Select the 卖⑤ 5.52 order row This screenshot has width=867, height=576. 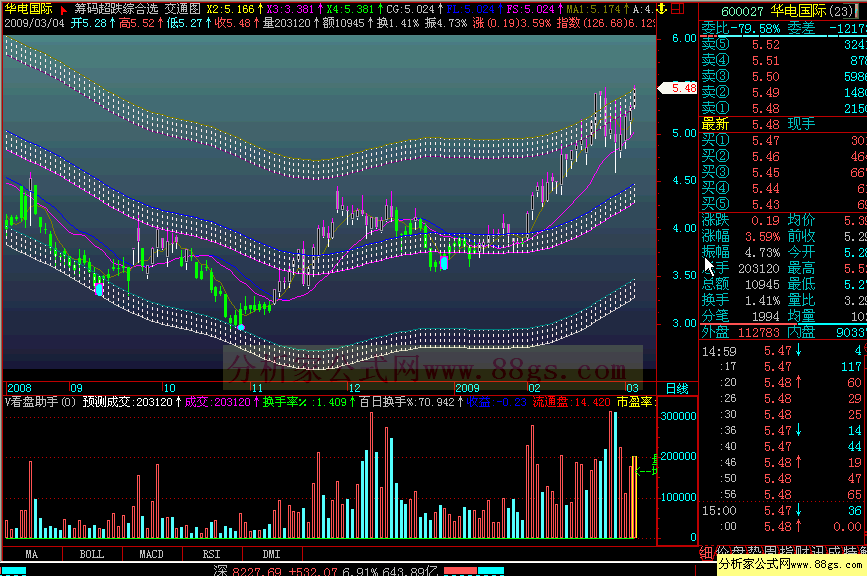pos(783,45)
